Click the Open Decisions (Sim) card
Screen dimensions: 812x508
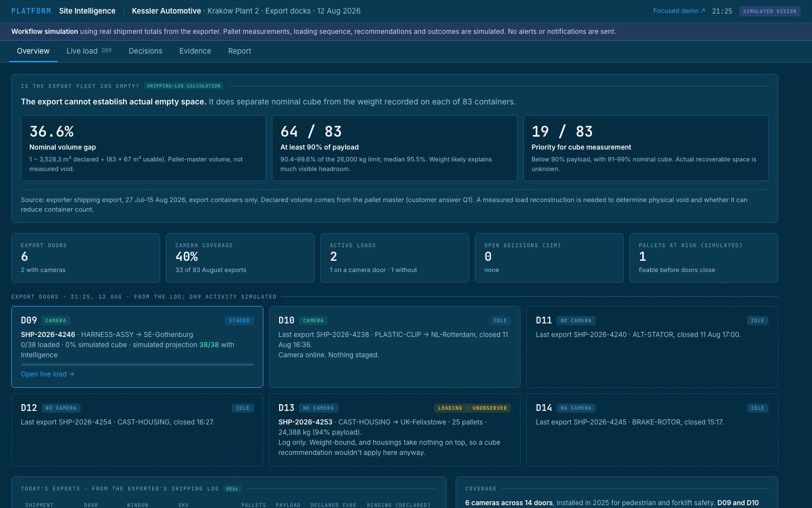549,258
